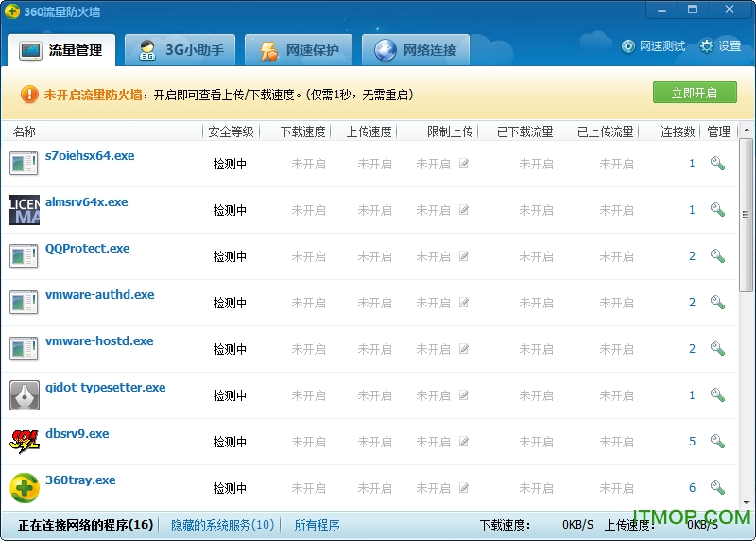Open the title bar dropdown menu arrow
Screen dimensions: 756x541
click(x=661, y=9)
